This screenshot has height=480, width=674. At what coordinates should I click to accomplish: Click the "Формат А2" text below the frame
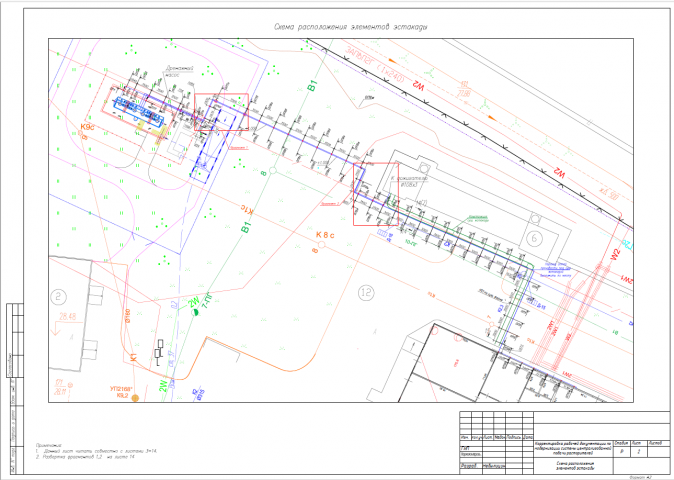pyautogui.click(x=640, y=477)
